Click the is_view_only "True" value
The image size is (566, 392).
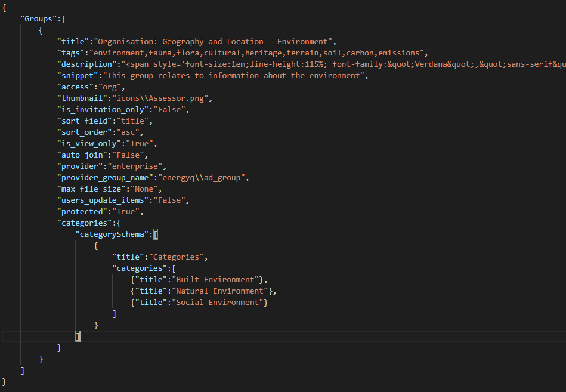pyautogui.click(x=140, y=144)
